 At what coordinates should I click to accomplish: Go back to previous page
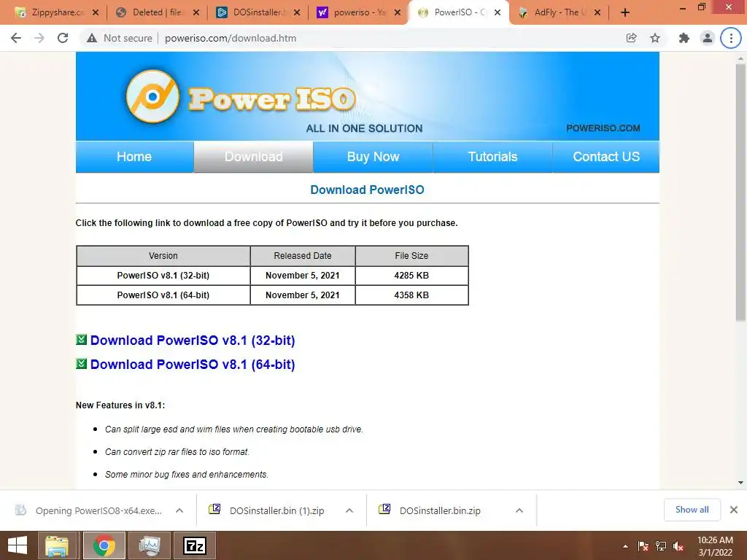[16, 38]
